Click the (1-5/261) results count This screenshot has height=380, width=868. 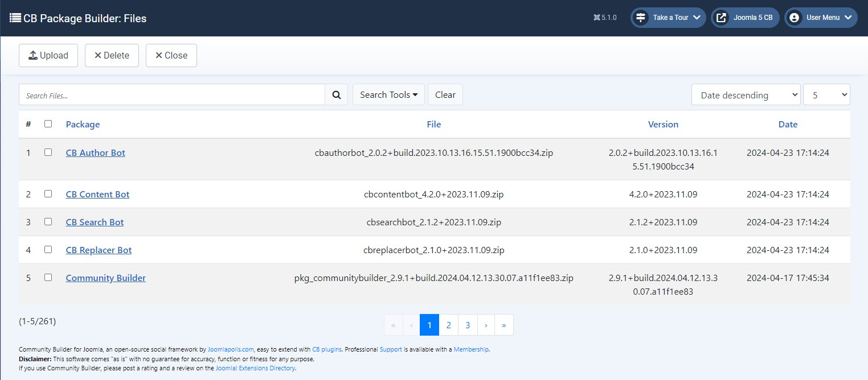[x=38, y=321]
